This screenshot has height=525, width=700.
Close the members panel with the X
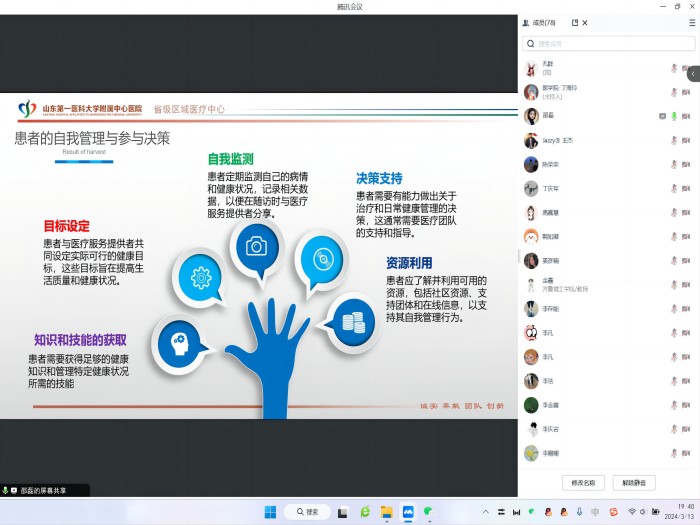585,22
